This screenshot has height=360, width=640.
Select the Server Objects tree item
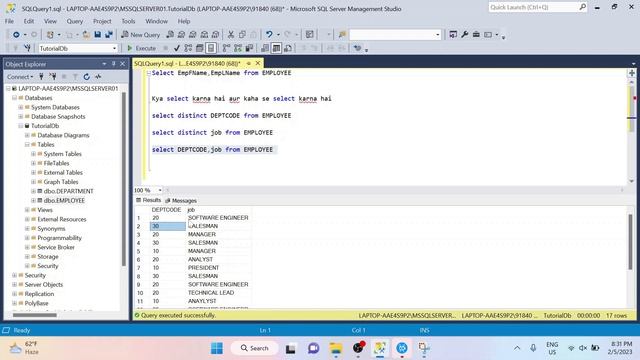click(44, 284)
